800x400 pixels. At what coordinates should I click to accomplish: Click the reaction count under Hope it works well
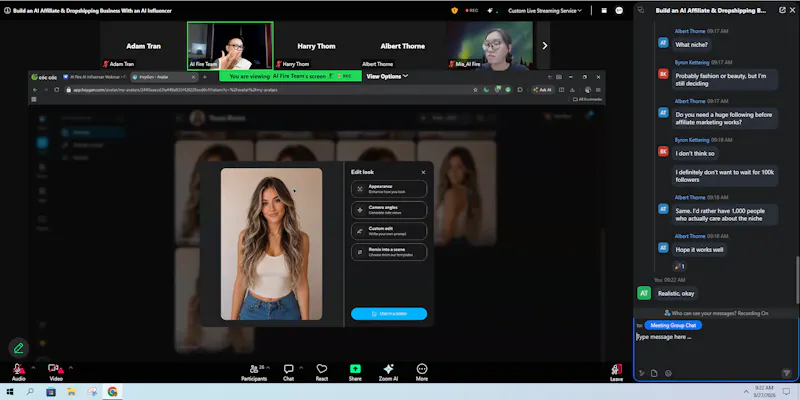pyautogui.click(x=679, y=266)
